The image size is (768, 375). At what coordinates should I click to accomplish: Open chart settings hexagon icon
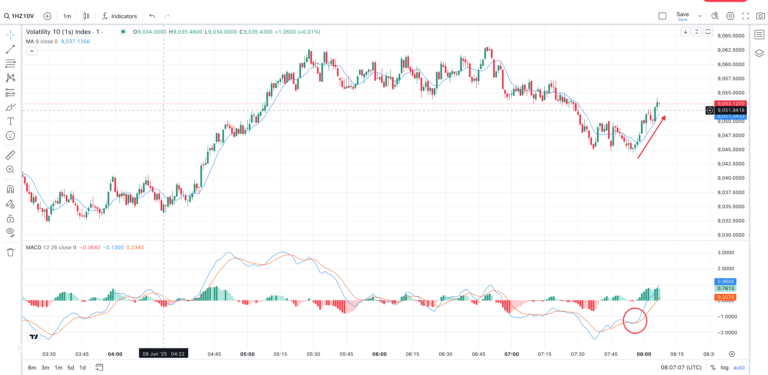point(730,16)
